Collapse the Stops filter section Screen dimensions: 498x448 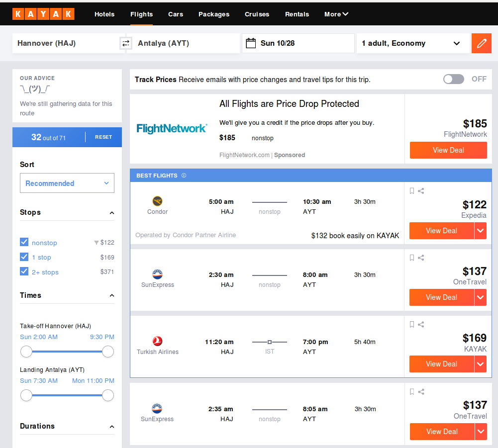point(112,213)
